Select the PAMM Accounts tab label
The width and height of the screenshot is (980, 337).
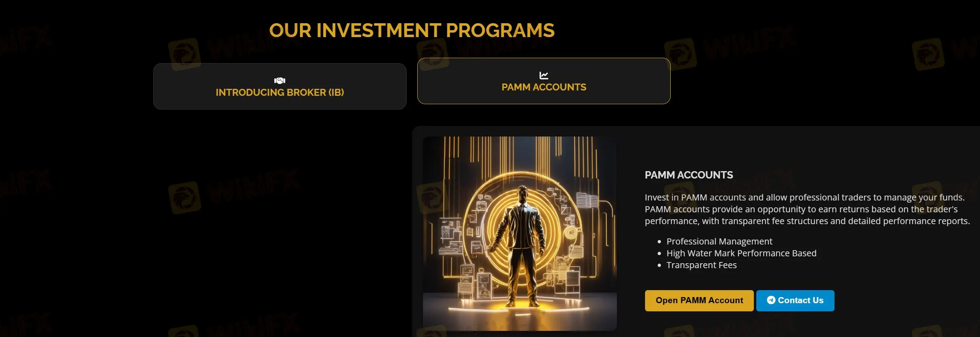(x=544, y=87)
